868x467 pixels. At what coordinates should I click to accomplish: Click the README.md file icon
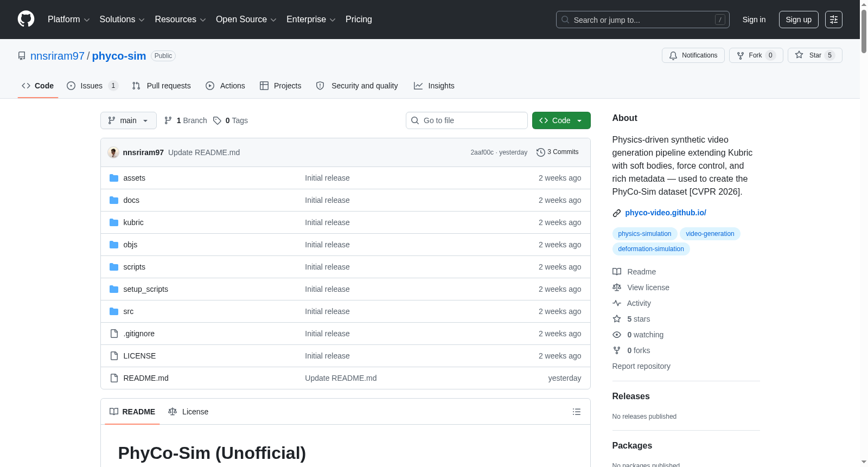(x=114, y=378)
